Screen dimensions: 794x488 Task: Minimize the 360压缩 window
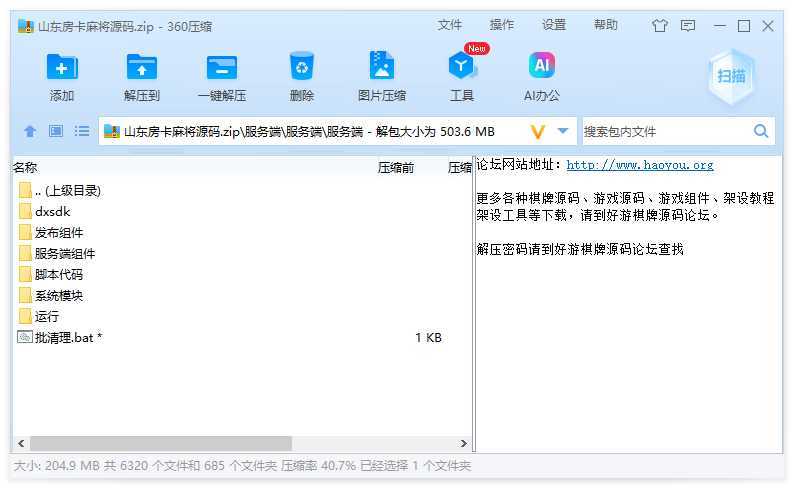click(720, 26)
